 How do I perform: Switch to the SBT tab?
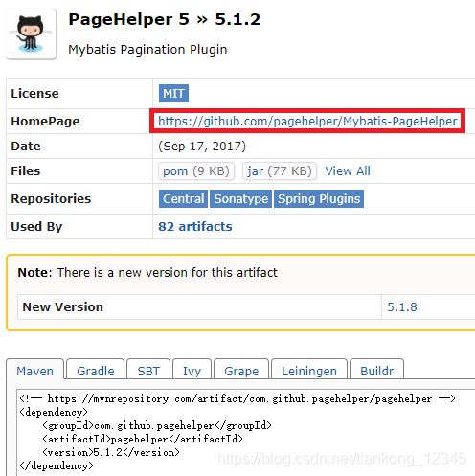(148, 371)
